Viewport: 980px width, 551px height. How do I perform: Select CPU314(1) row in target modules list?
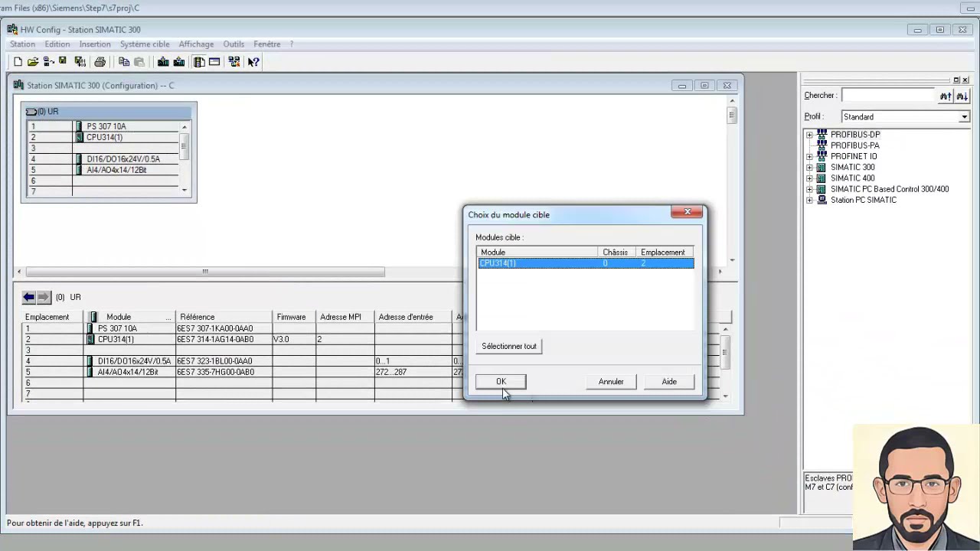pyautogui.click(x=586, y=263)
